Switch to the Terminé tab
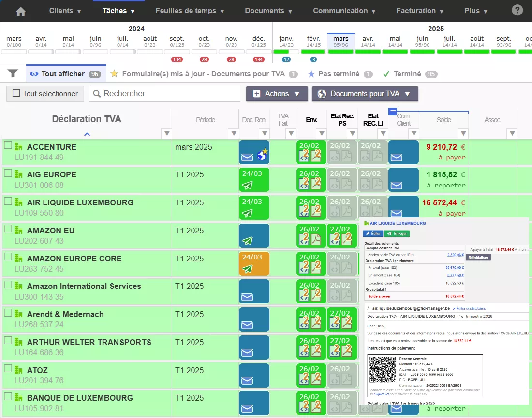The width and height of the screenshot is (532, 418). point(410,74)
